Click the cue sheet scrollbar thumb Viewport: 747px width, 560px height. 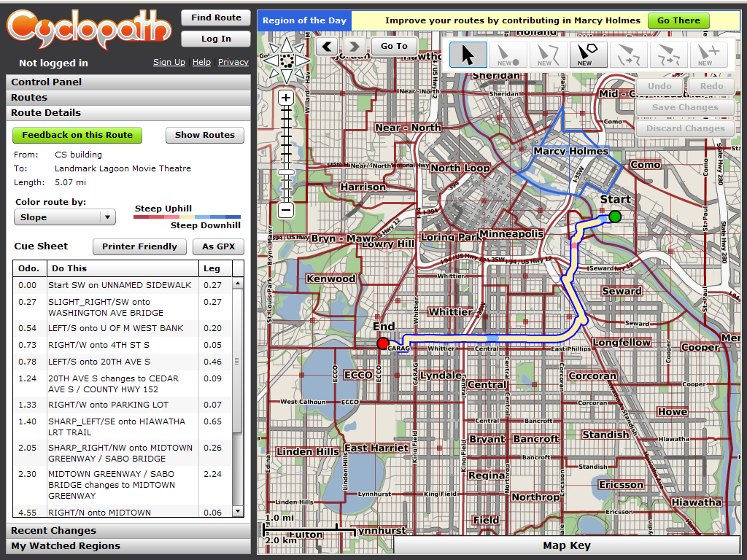point(238,361)
